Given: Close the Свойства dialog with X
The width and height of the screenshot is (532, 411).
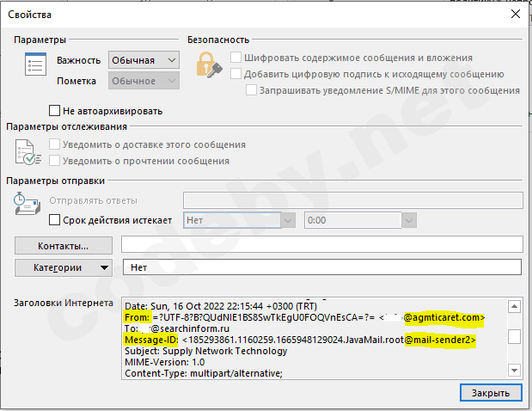Looking at the screenshot, I should (516, 14).
